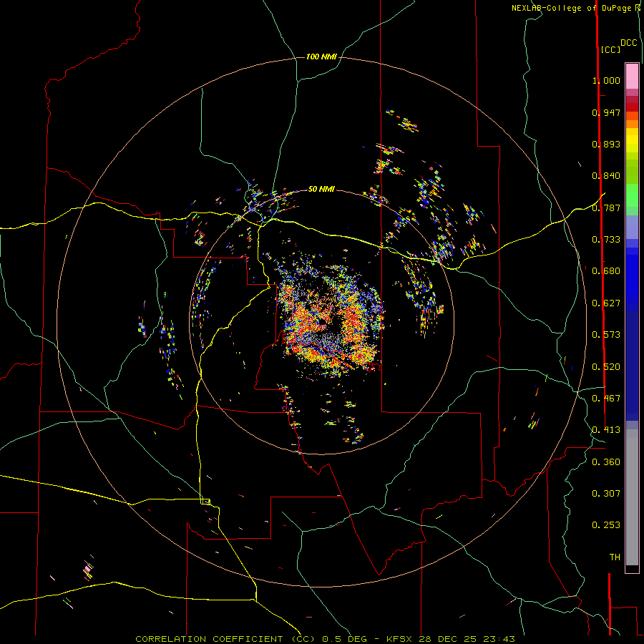The height and width of the screenshot is (644, 644).
Task: Click the 0.573 value on the scale
Action: tap(606, 335)
